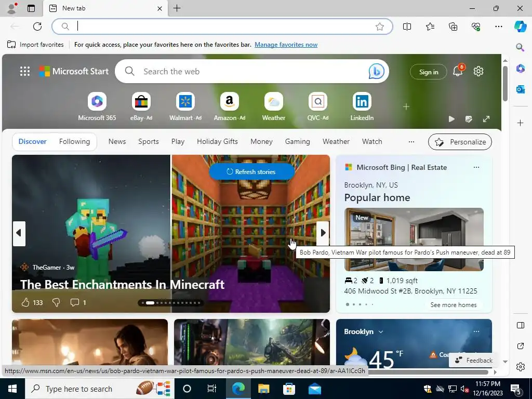Image resolution: width=532 pixels, height=399 pixels.
Task: Expand the background to full page
Action: [x=486, y=119]
